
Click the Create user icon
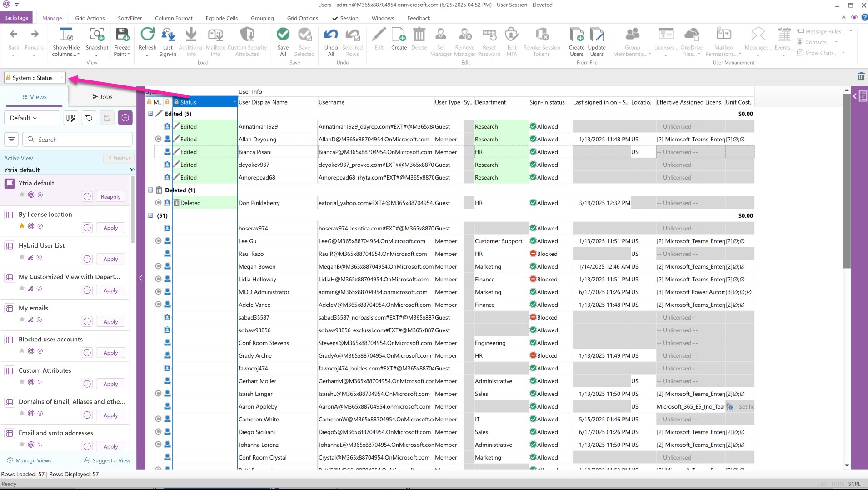click(399, 35)
